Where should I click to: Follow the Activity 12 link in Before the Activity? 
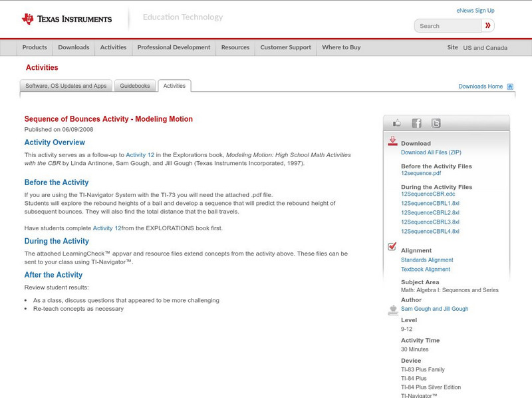point(107,228)
